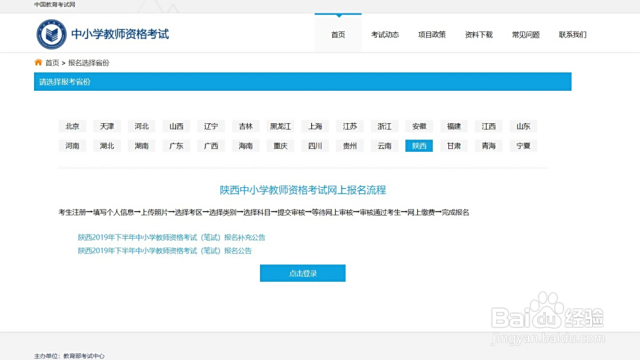Open the 联系我们 navigation tab
Viewport: 640px width, 360px height.
tap(573, 35)
